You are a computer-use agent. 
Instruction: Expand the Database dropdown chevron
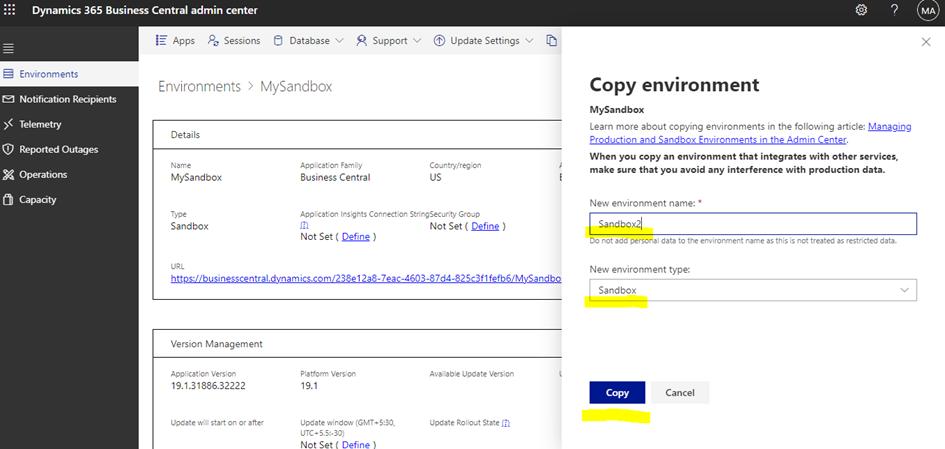[339, 40]
